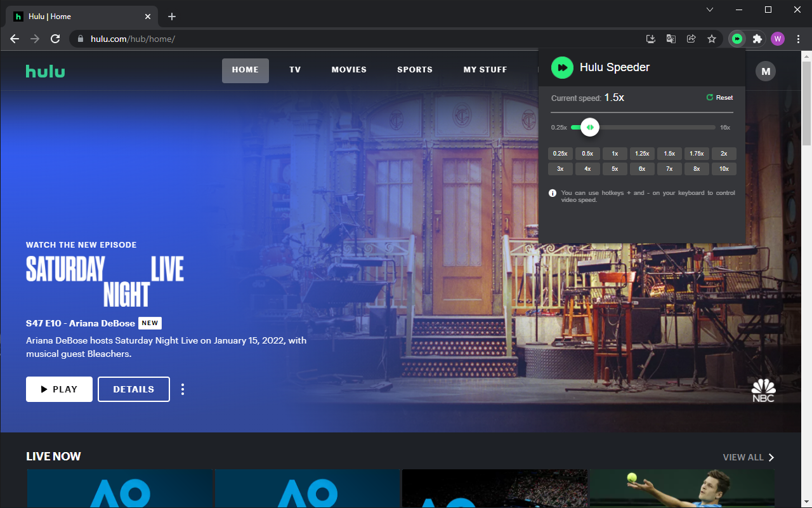
Task: Click the info icon beside the hotkeys hint
Action: [x=553, y=193]
